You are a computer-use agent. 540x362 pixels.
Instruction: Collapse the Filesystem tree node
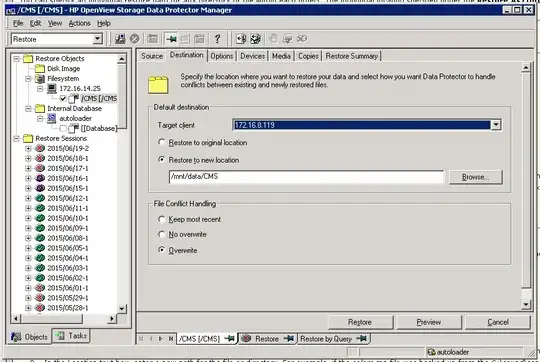(28, 79)
